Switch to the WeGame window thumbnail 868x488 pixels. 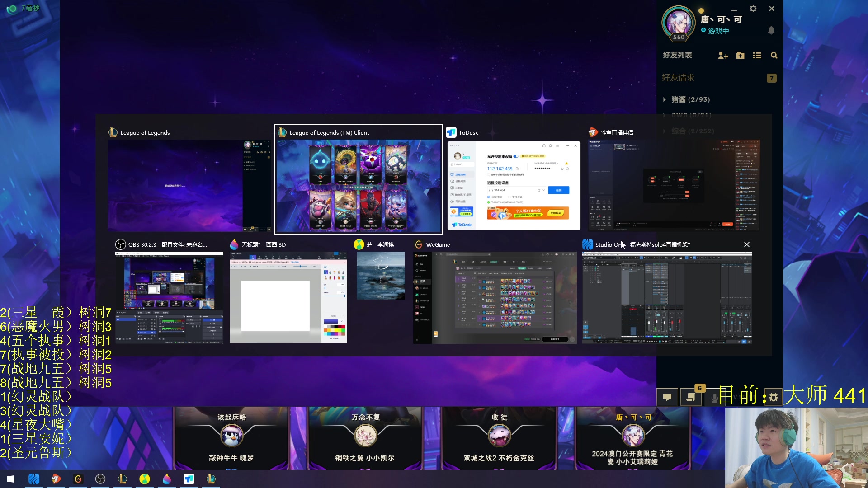coord(495,298)
